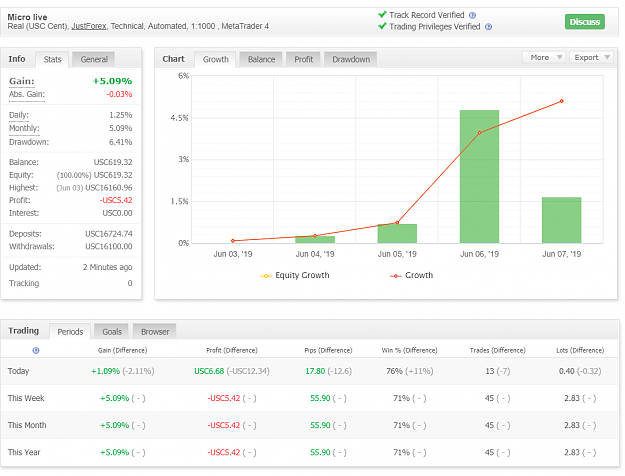Click the Jun 03 growth line data point
Screen dimensions: 625x476
[x=233, y=241]
